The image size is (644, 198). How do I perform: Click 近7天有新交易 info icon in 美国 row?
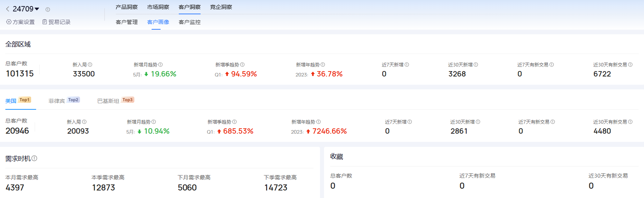(553, 122)
